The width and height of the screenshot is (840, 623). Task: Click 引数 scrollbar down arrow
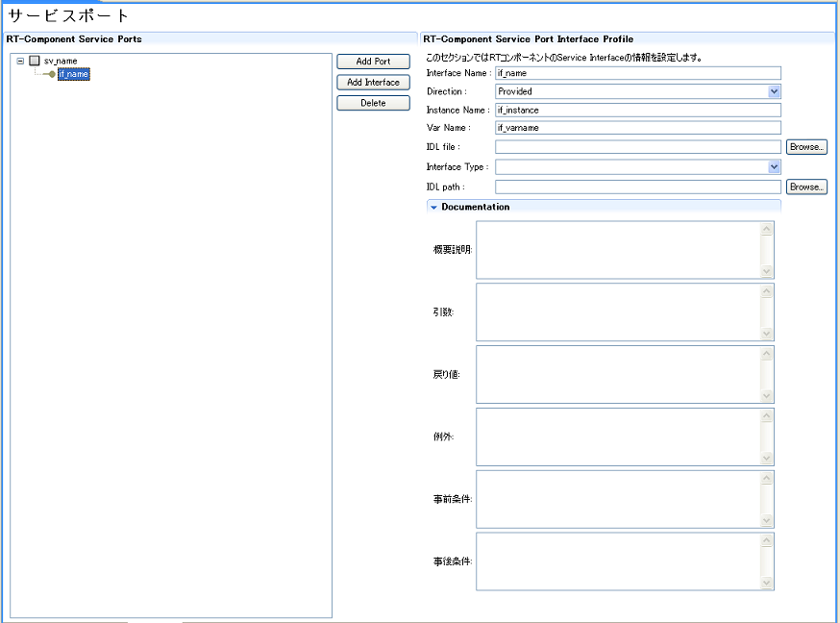pos(767,334)
